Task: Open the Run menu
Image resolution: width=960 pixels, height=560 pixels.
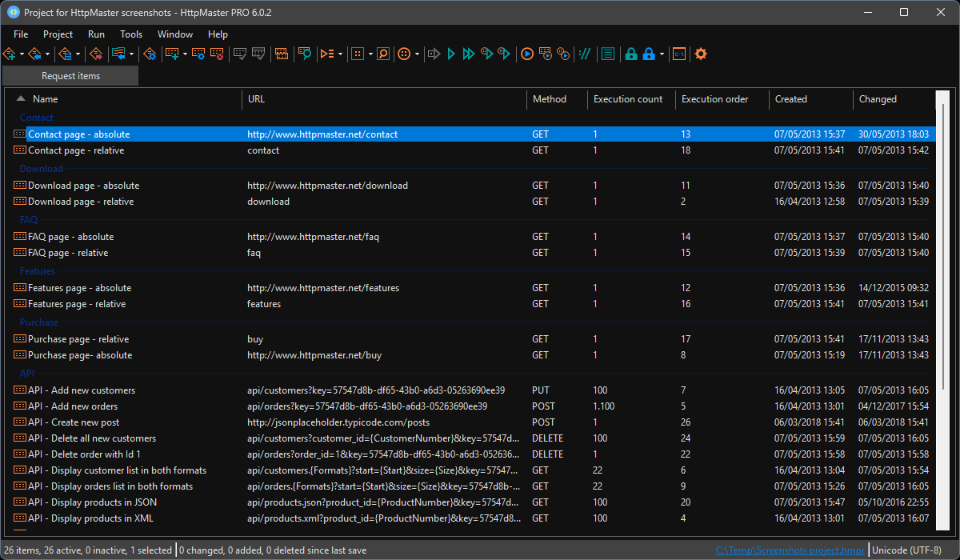Action: click(96, 34)
